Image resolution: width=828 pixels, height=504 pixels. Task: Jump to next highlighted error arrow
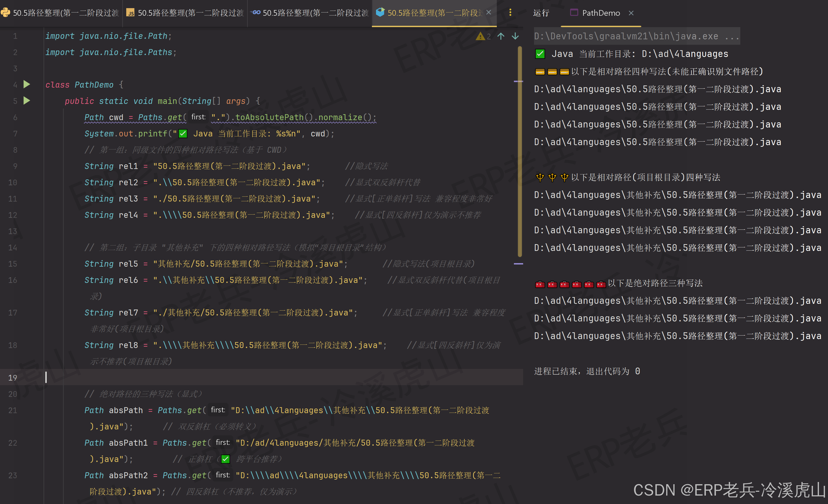click(515, 36)
